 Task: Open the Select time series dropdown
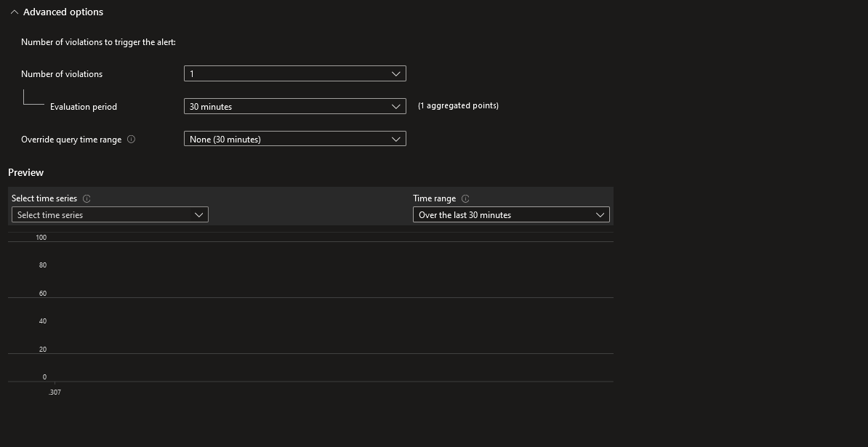(110, 214)
